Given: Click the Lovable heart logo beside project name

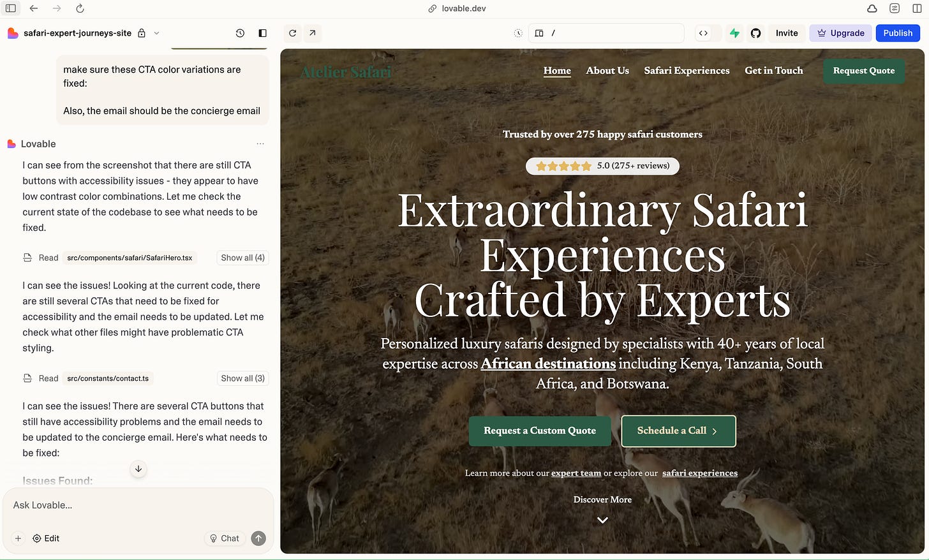Looking at the screenshot, I should coord(12,33).
